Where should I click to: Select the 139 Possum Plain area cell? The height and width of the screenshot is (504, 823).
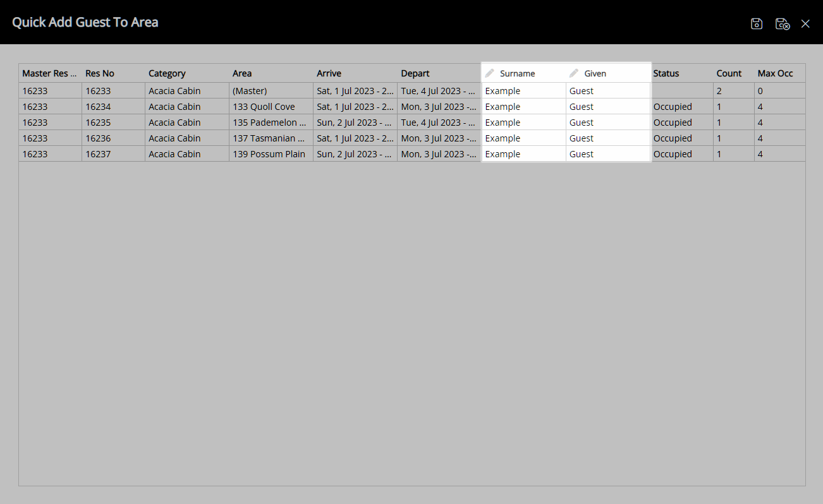coord(271,154)
